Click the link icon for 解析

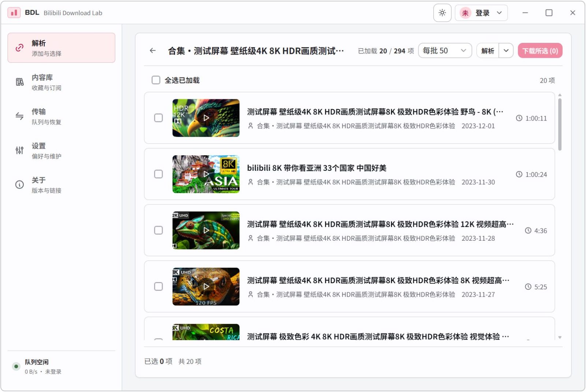(x=19, y=48)
